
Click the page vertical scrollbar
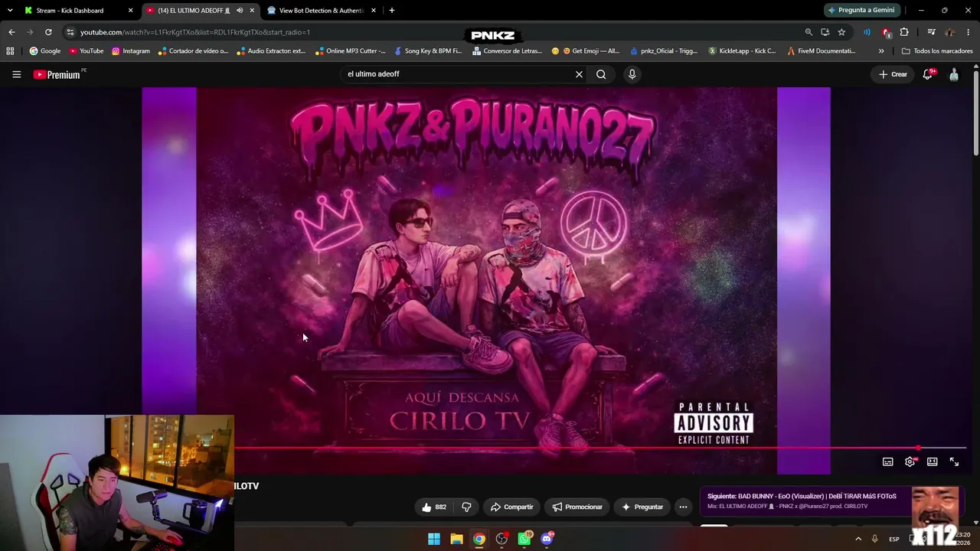coord(976,112)
